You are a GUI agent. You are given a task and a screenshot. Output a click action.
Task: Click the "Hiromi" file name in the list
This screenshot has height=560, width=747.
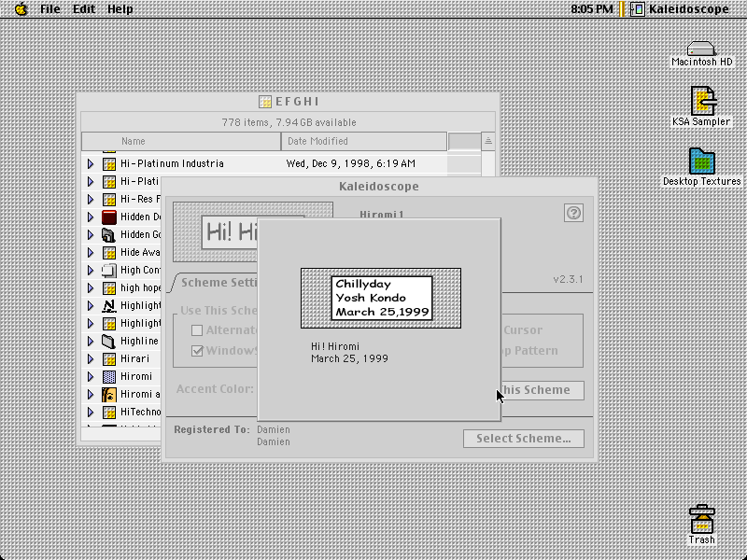[136, 377]
